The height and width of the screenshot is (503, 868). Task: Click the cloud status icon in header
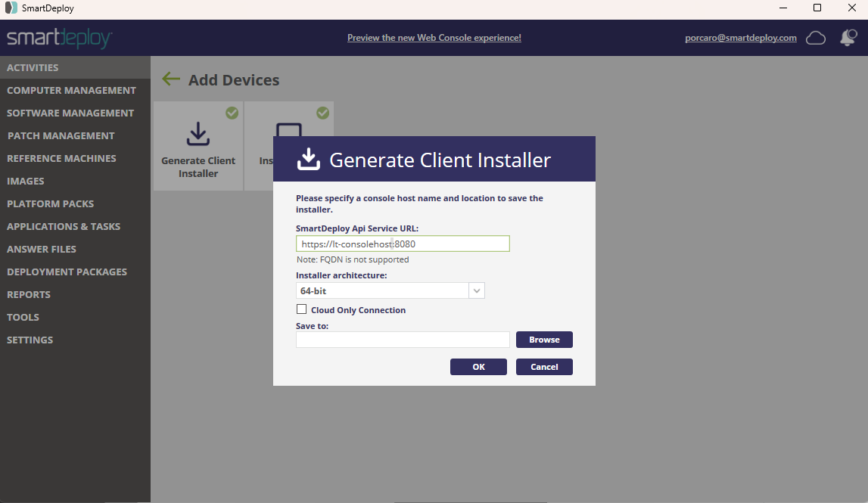(x=816, y=38)
